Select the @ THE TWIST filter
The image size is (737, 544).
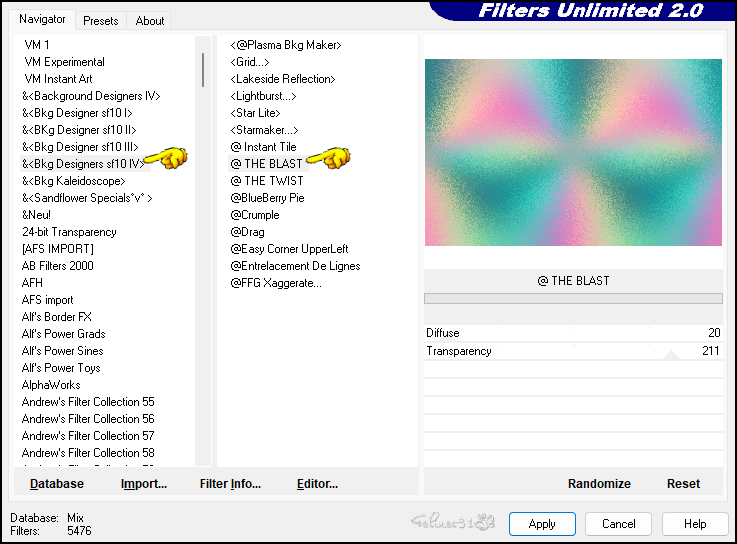point(267,181)
